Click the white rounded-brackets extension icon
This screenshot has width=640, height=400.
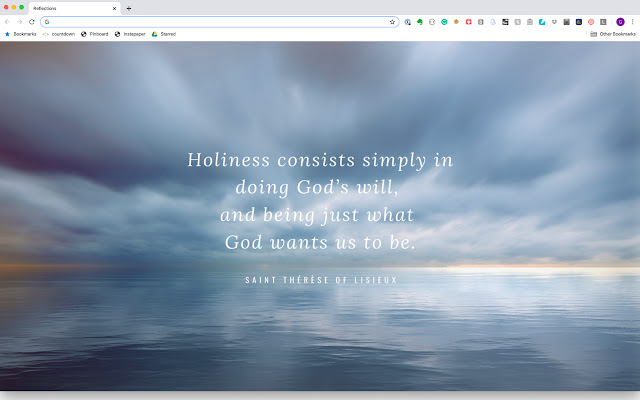click(432, 22)
